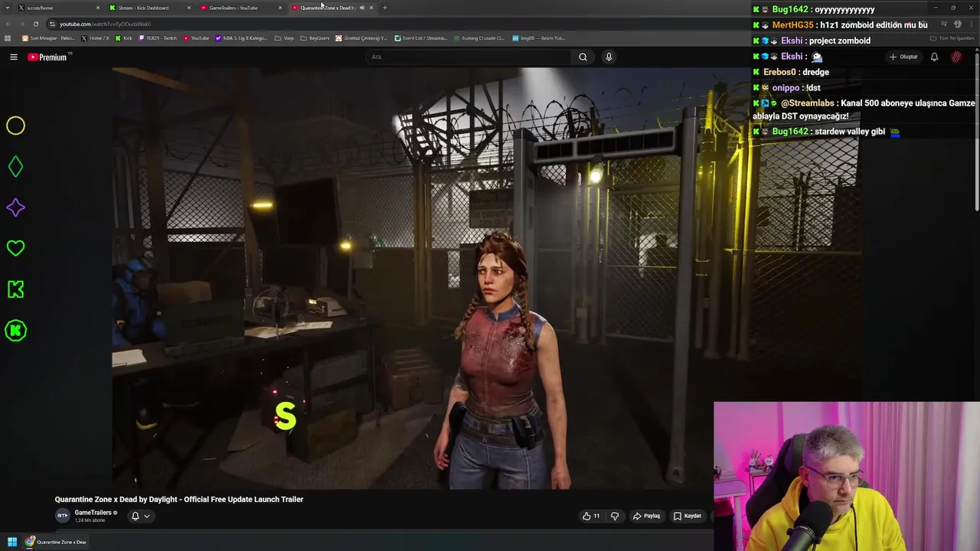Click the 'oyyyyyyyyyyy' message from Bug1642

click(x=814, y=9)
